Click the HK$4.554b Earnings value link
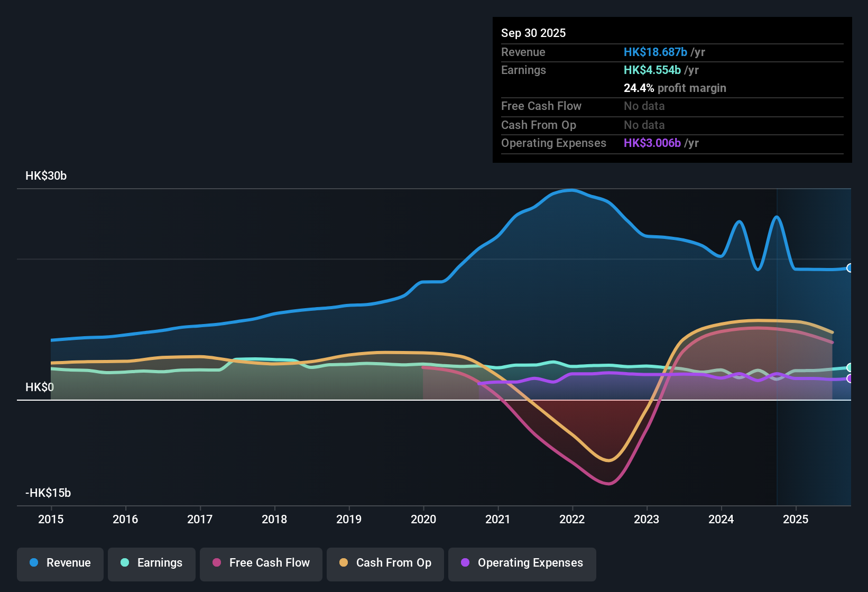The height and width of the screenshot is (592, 868). [652, 70]
